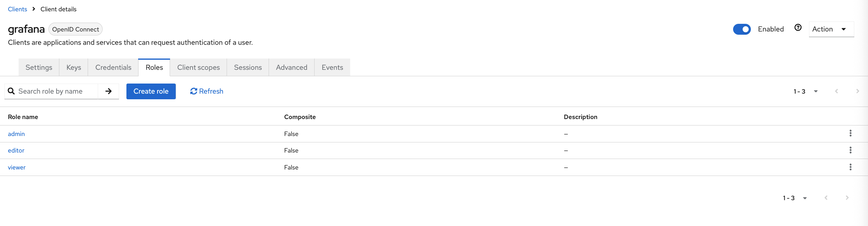
Task: Refresh the roles list
Action: (206, 91)
